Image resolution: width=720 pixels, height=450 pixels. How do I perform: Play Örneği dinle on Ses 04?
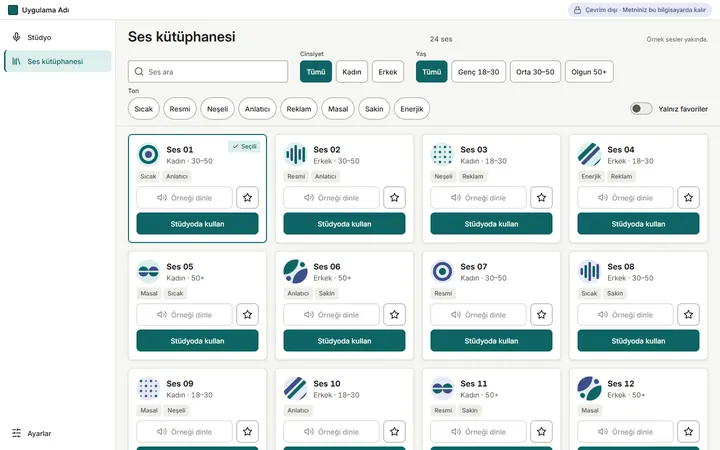[x=625, y=197]
